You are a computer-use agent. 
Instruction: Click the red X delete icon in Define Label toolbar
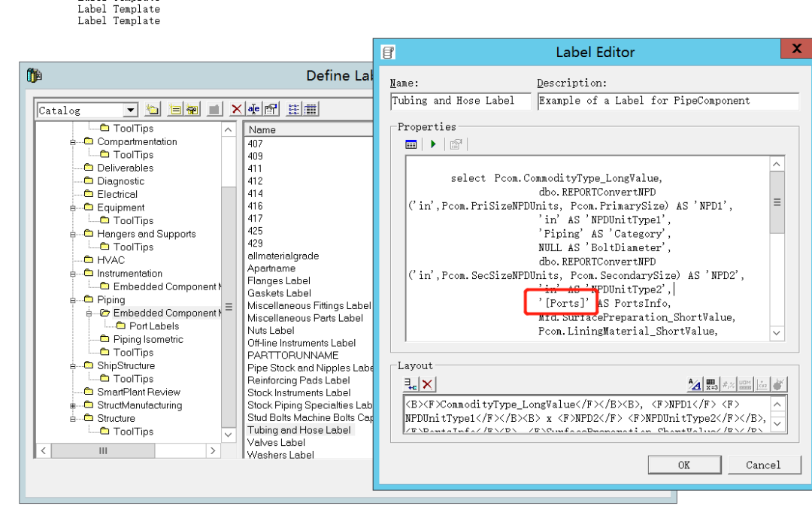click(x=237, y=109)
